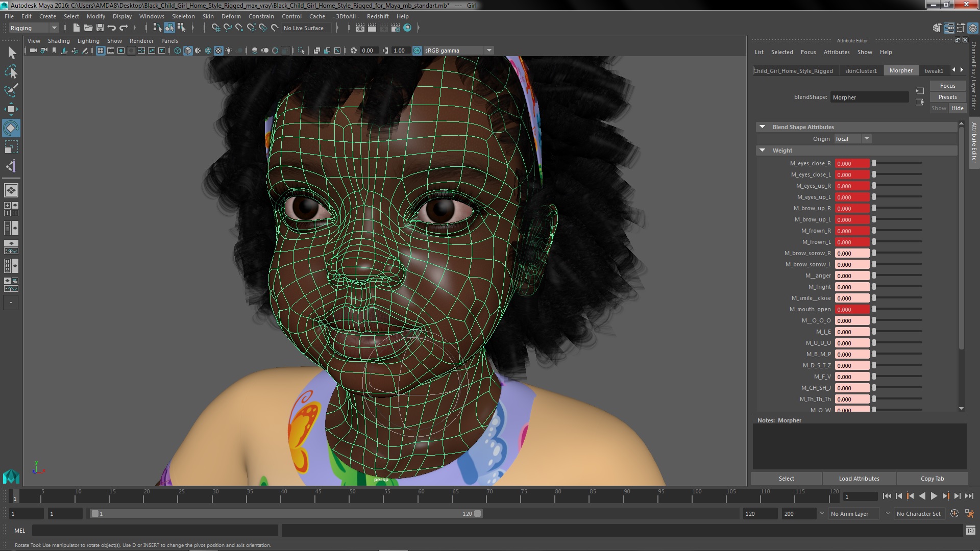Render the current frame
This screenshot has width=980, height=551.
pos(372,28)
